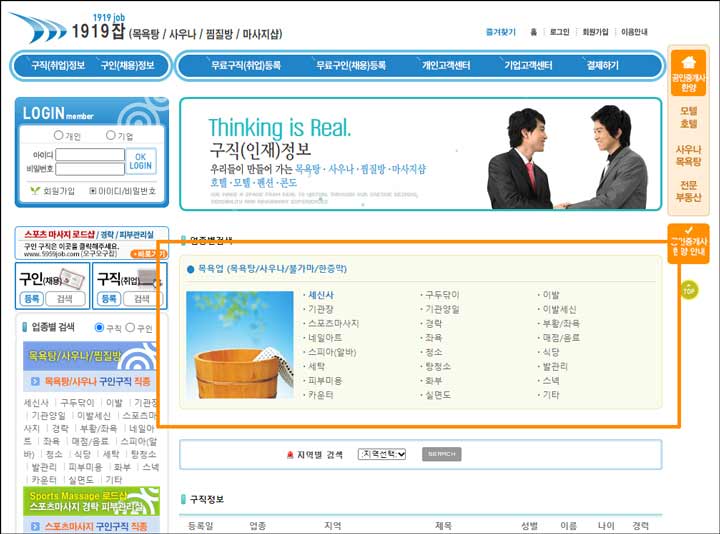
Task: Select the 구두닦이 category in main panel
Action: tap(442, 295)
